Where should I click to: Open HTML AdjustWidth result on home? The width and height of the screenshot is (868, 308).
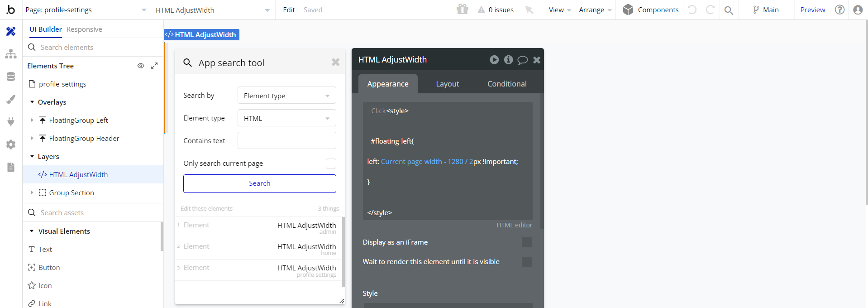pos(258,249)
